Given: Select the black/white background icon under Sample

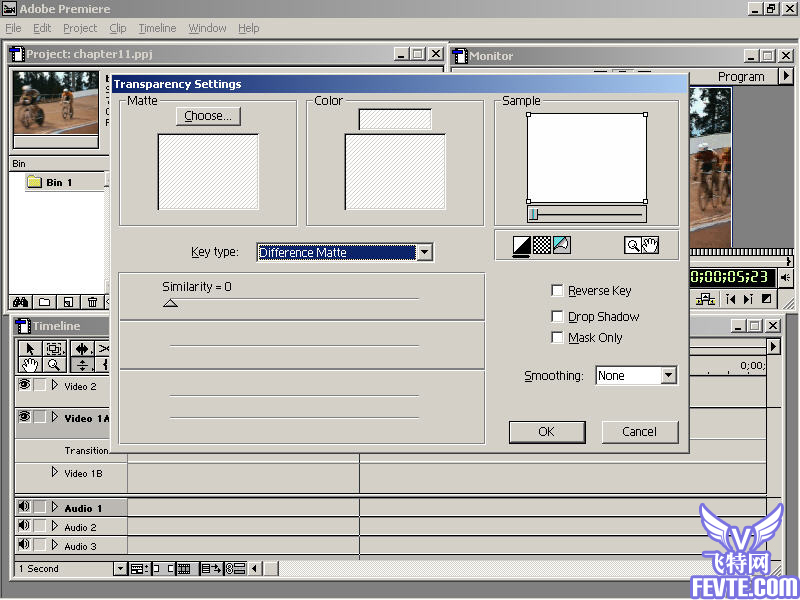Looking at the screenshot, I should pyautogui.click(x=521, y=245).
